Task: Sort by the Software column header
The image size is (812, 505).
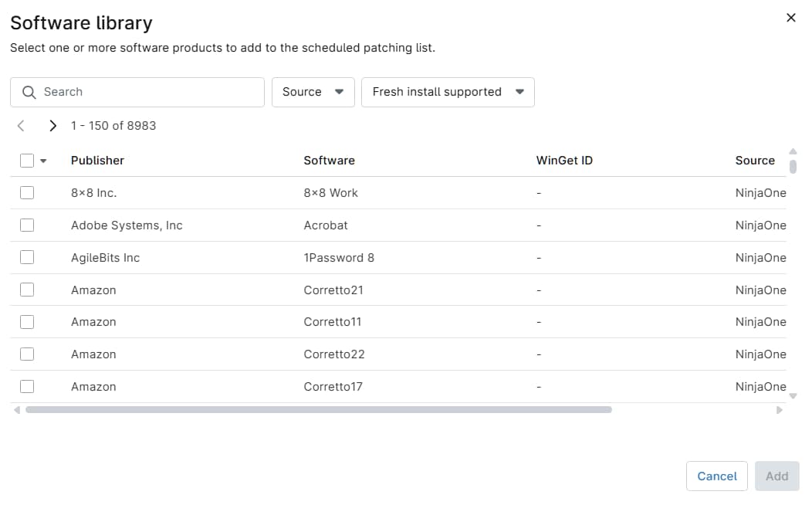Action: [x=329, y=161]
